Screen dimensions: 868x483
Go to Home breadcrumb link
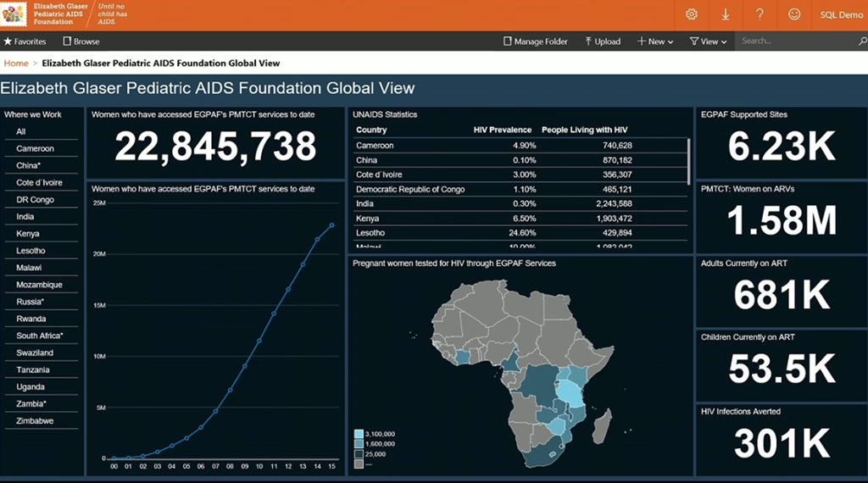pyautogui.click(x=16, y=63)
